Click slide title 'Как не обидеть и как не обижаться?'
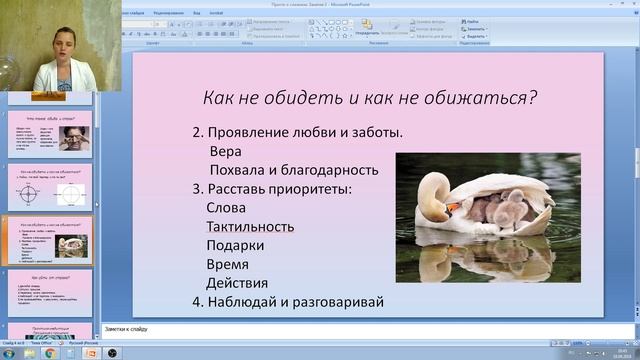This screenshot has height=360, width=640. tap(370, 98)
